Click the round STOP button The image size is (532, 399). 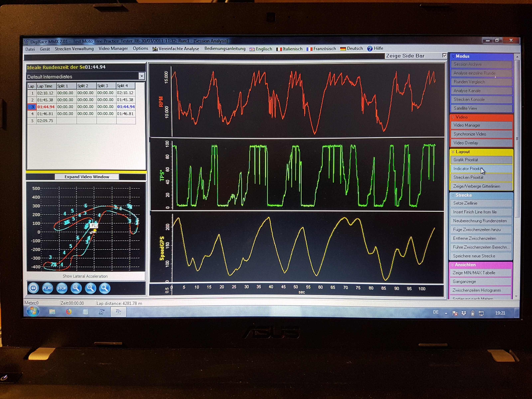point(62,288)
